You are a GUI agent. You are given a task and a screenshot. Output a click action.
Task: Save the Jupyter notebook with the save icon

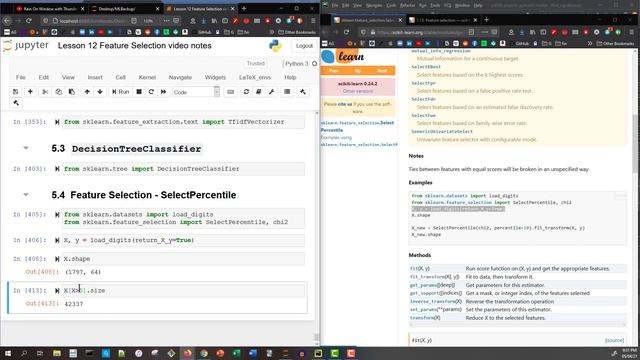pos(16,92)
